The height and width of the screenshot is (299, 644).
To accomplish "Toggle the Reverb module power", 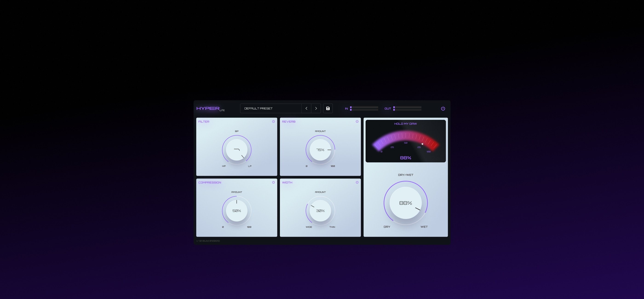I will tap(357, 121).
